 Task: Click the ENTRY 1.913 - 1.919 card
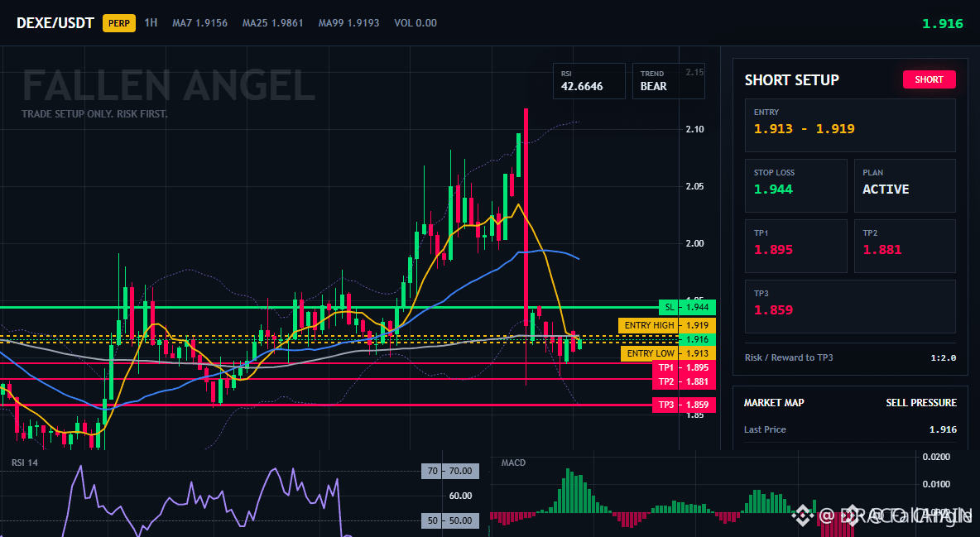[850, 125]
